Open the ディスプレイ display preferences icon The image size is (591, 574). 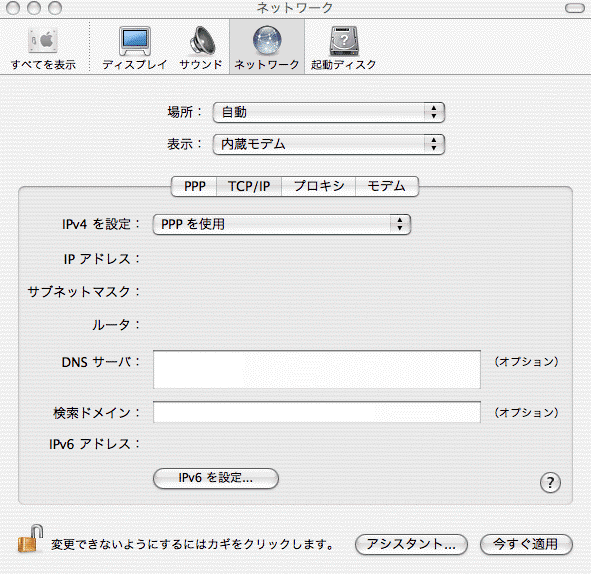click(x=135, y=41)
